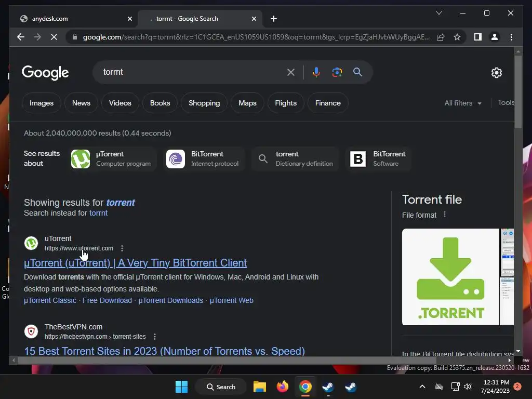Open the Free Download sitelink
Image resolution: width=532 pixels, height=399 pixels.
pyautogui.click(x=107, y=300)
